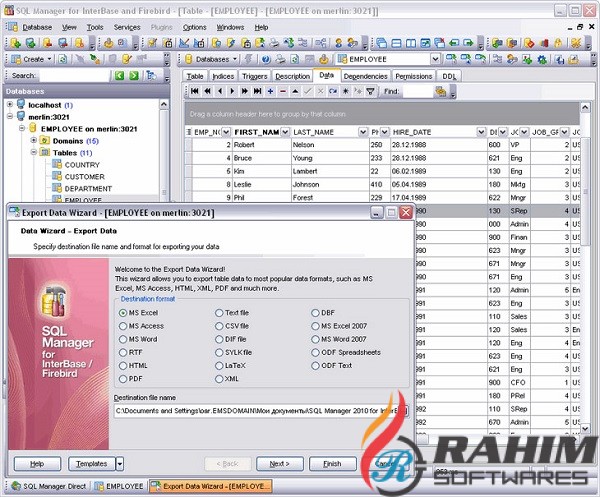The height and width of the screenshot is (497, 600).
Task: Select CSV file export format
Action: tap(232, 326)
